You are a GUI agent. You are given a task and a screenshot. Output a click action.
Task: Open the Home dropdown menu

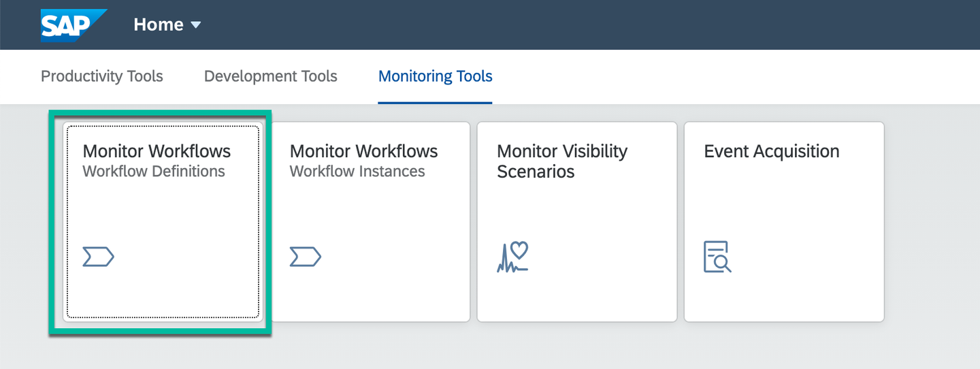click(x=167, y=25)
